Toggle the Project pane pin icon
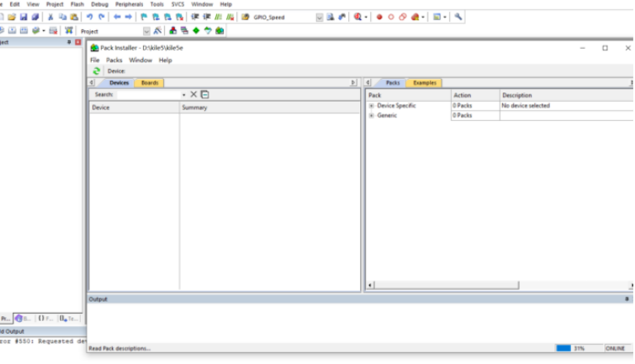 pos(69,42)
